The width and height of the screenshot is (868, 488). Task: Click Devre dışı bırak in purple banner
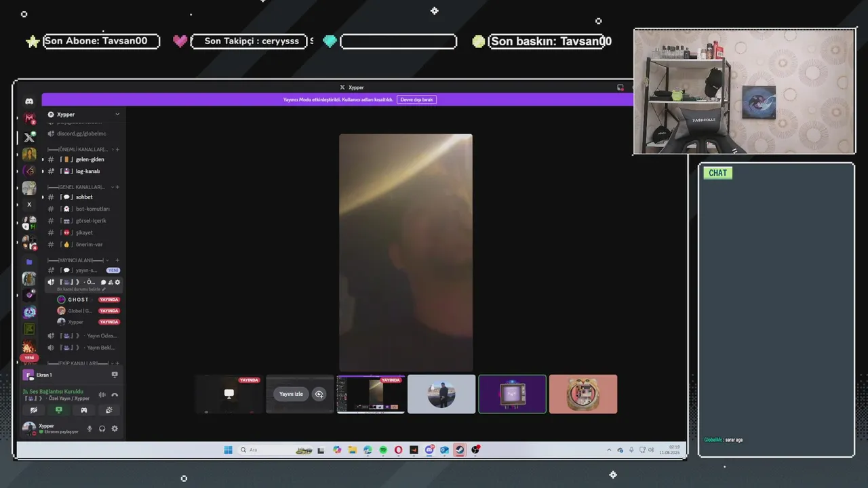click(x=416, y=100)
